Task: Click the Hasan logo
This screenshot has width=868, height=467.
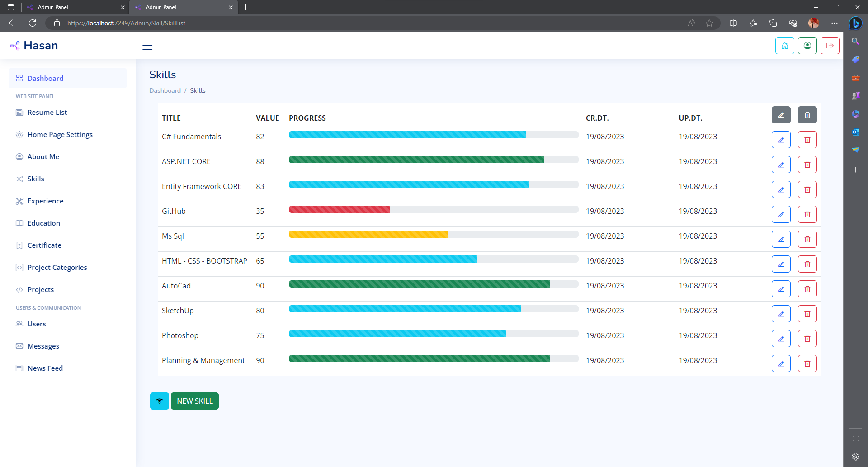Action: coord(34,46)
